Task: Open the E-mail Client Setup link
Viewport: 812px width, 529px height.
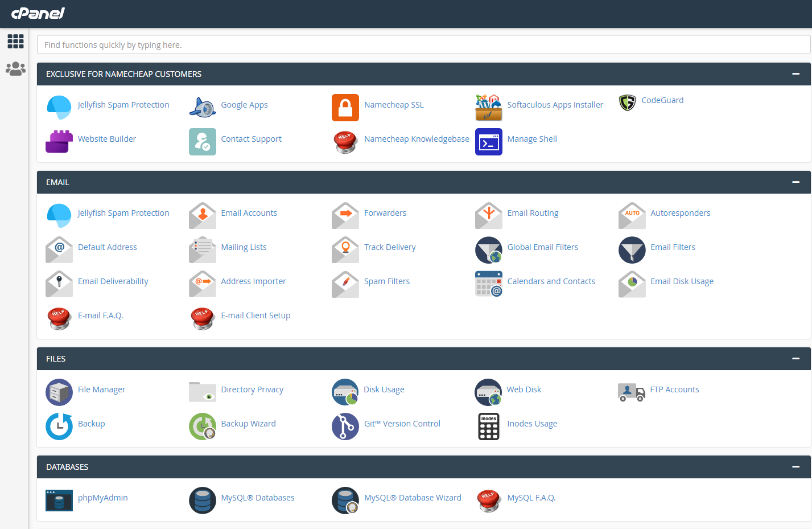Action: pos(255,315)
